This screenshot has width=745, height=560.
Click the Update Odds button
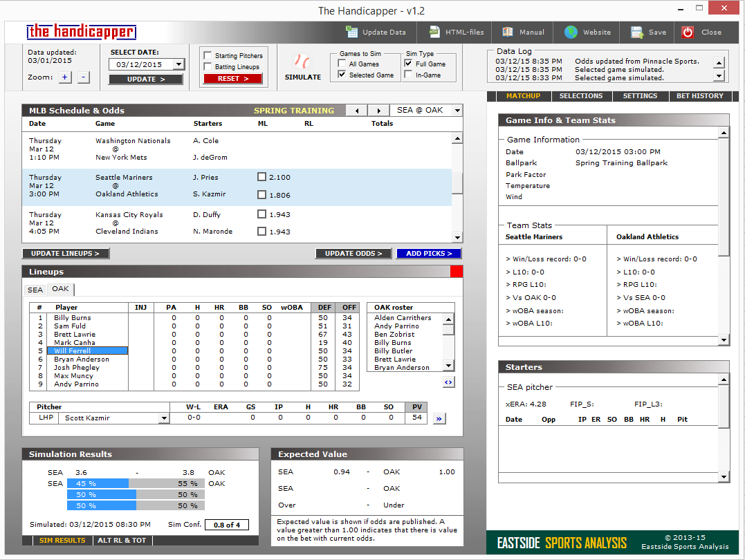pos(353,254)
